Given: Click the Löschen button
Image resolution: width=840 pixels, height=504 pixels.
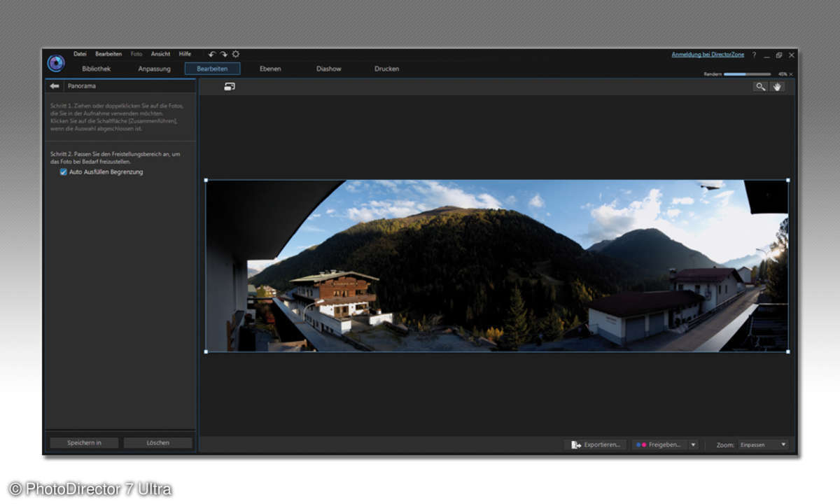Looking at the screenshot, I should (157, 442).
